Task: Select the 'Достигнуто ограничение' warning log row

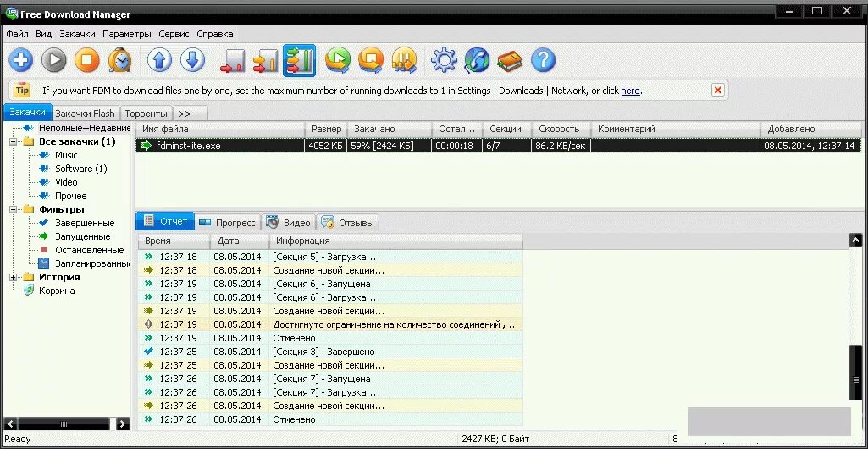Action: click(x=330, y=324)
